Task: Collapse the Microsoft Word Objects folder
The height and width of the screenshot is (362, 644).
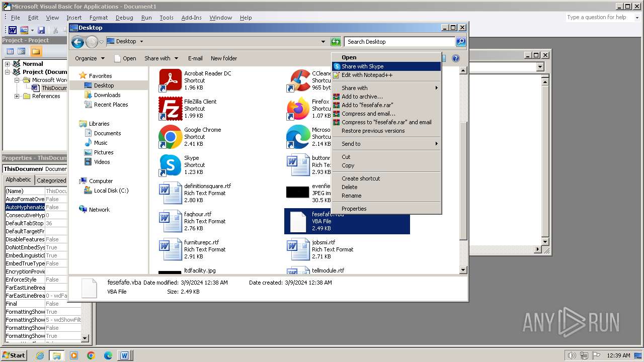Action: point(17,80)
